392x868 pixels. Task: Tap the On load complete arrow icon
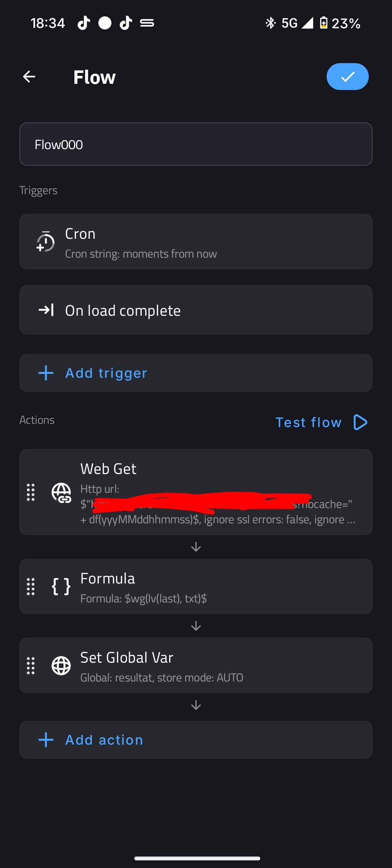tap(46, 310)
